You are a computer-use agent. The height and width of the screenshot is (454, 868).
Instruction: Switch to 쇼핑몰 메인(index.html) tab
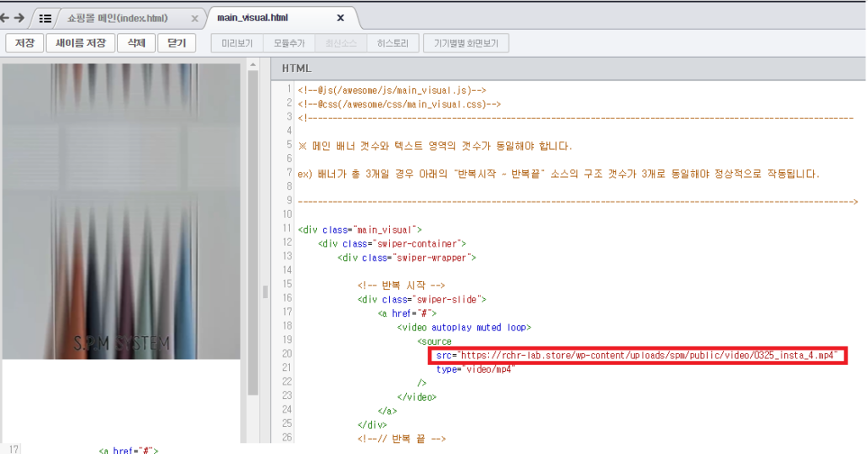tap(117, 19)
